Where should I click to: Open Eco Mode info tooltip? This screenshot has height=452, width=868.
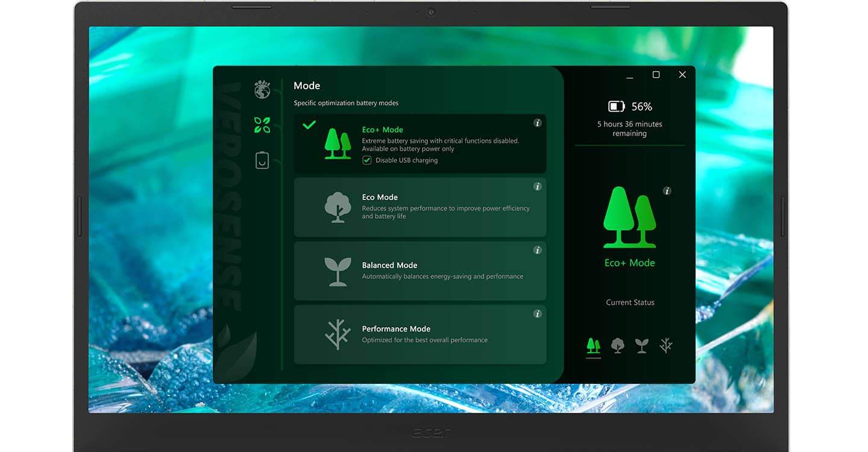tap(537, 186)
